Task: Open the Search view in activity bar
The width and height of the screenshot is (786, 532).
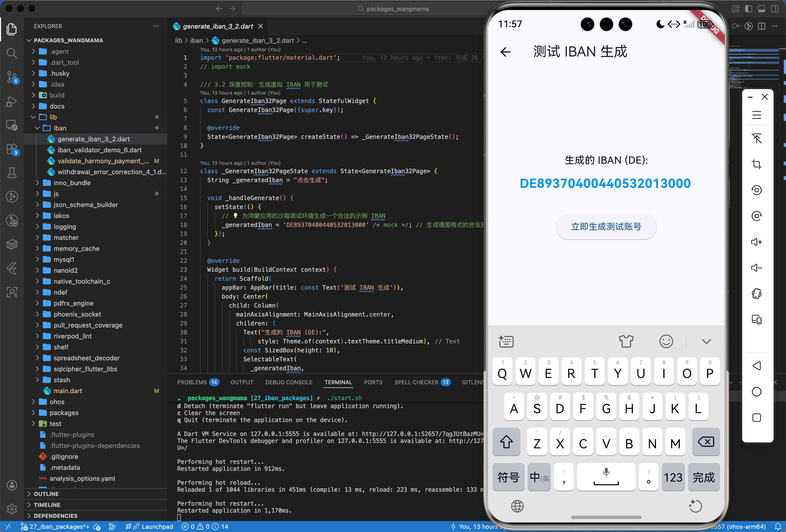Action: pos(12,53)
